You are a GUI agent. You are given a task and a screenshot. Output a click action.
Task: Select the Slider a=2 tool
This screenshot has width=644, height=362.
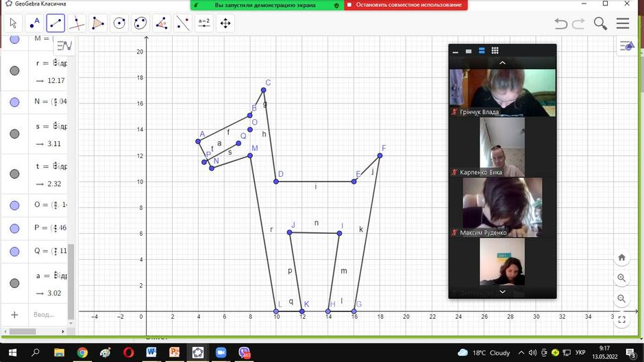(204, 23)
